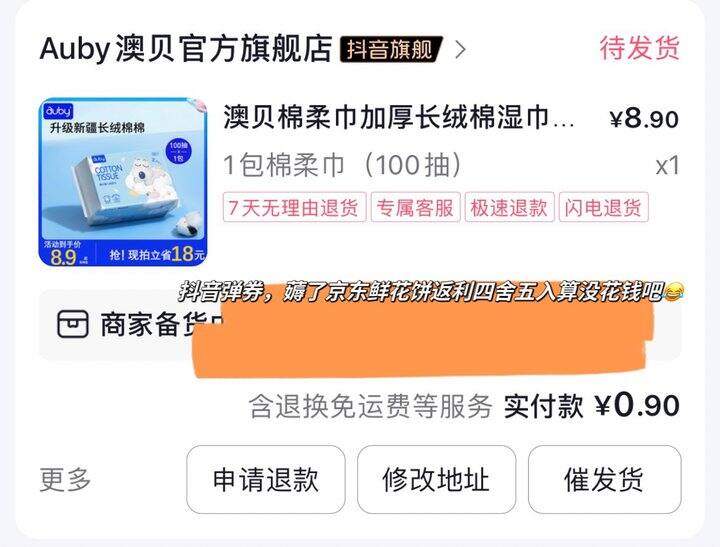The height and width of the screenshot is (547, 720).
Task: Open the cotton tissue product thumbnail
Action: pos(123,182)
